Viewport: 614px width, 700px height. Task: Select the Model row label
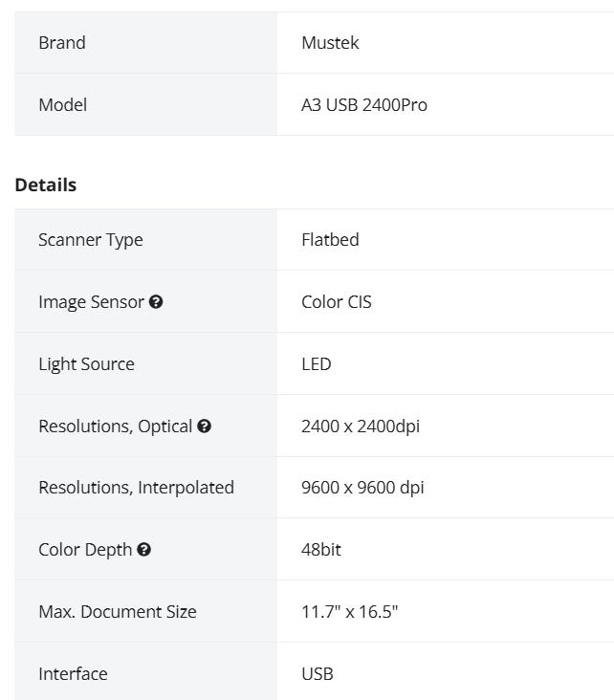pyautogui.click(x=62, y=105)
